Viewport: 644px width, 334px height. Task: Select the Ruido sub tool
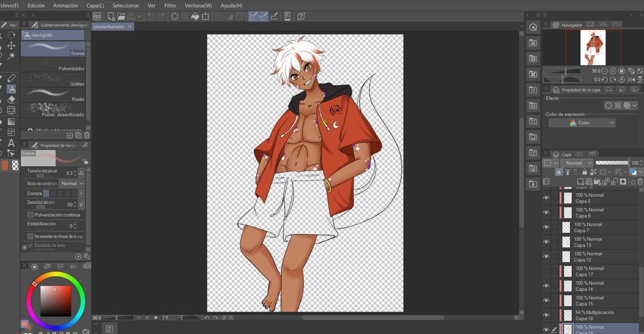pyautogui.click(x=53, y=95)
